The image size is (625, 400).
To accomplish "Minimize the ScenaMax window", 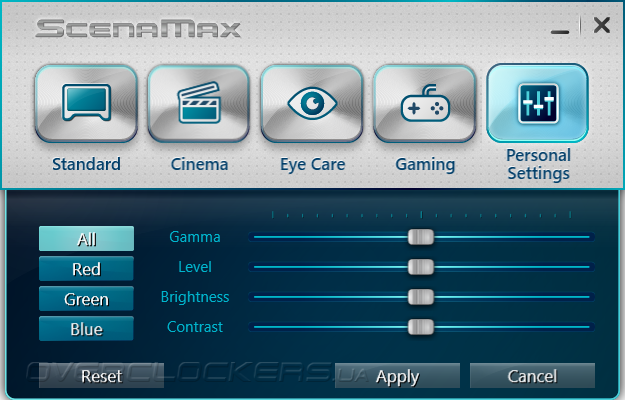I will [560, 31].
